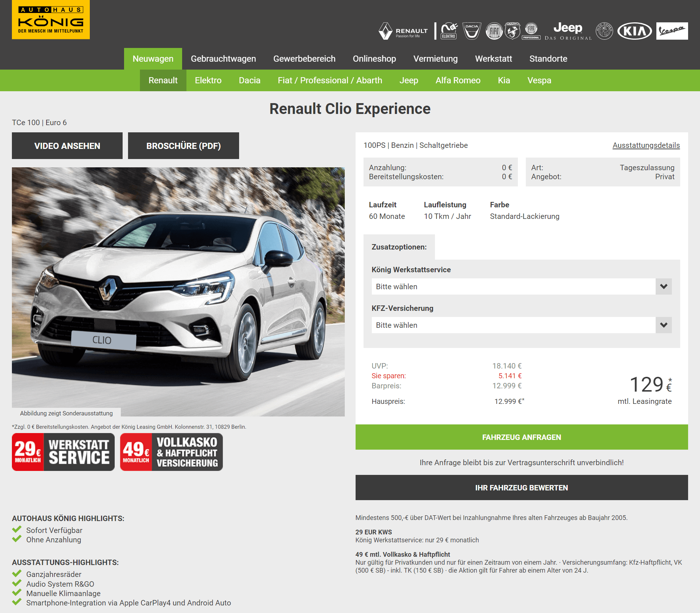Click the Abarth scorpion logo
This screenshot has width=700, height=613.
point(512,31)
